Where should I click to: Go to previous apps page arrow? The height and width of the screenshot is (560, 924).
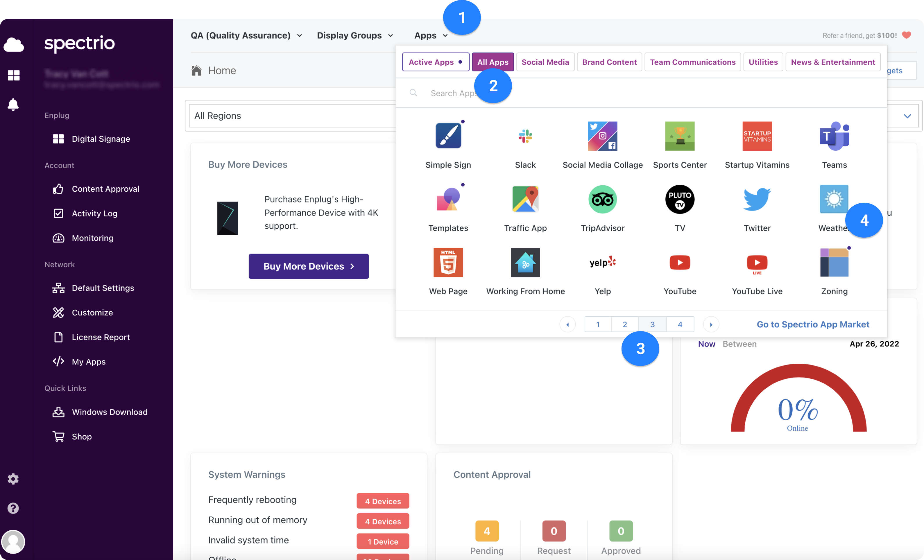pos(567,324)
